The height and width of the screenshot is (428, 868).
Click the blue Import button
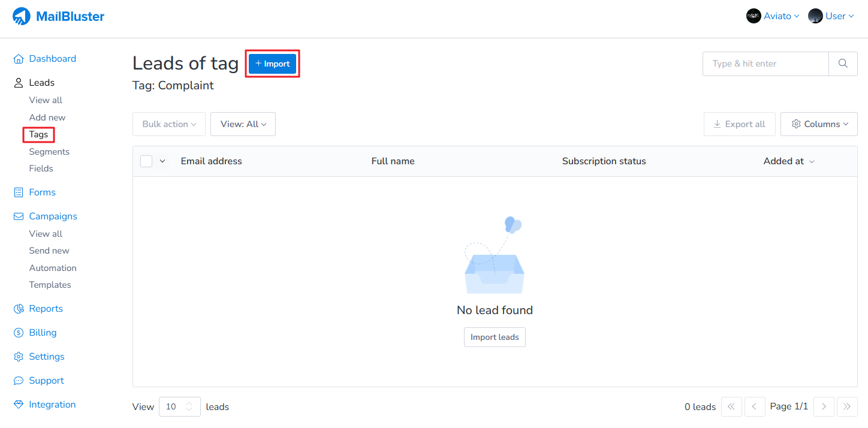click(273, 64)
